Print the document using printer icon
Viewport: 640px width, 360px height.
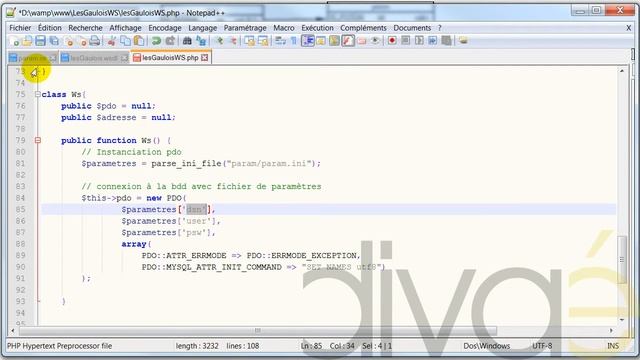[x=95, y=41]
